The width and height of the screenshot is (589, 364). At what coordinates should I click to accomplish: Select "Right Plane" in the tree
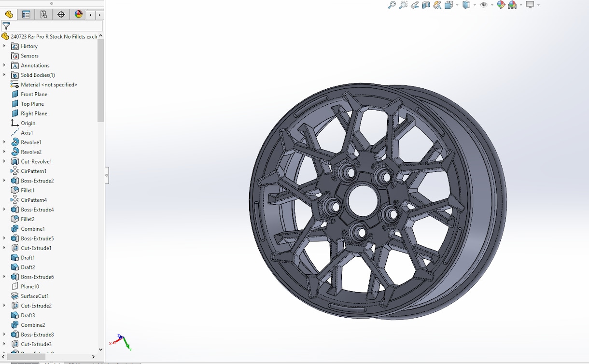pos(34,113)
